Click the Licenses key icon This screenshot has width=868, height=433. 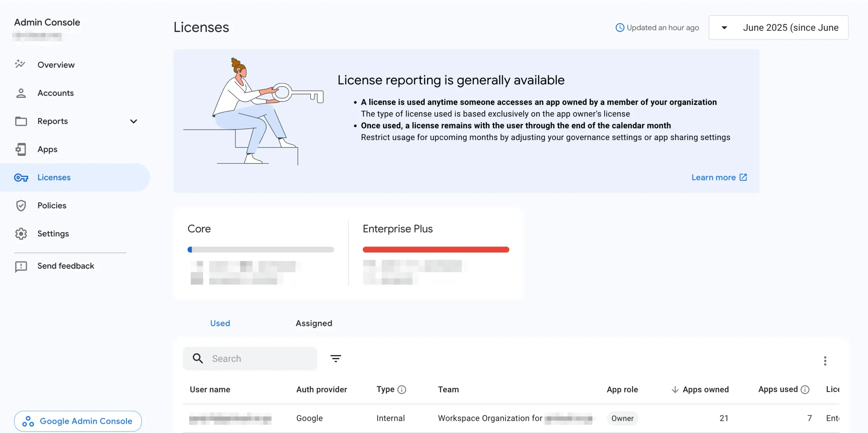pos(21,177)
